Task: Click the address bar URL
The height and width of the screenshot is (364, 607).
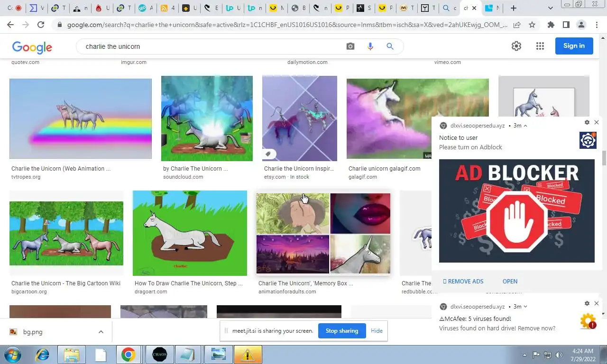Action: click(287, 25)
